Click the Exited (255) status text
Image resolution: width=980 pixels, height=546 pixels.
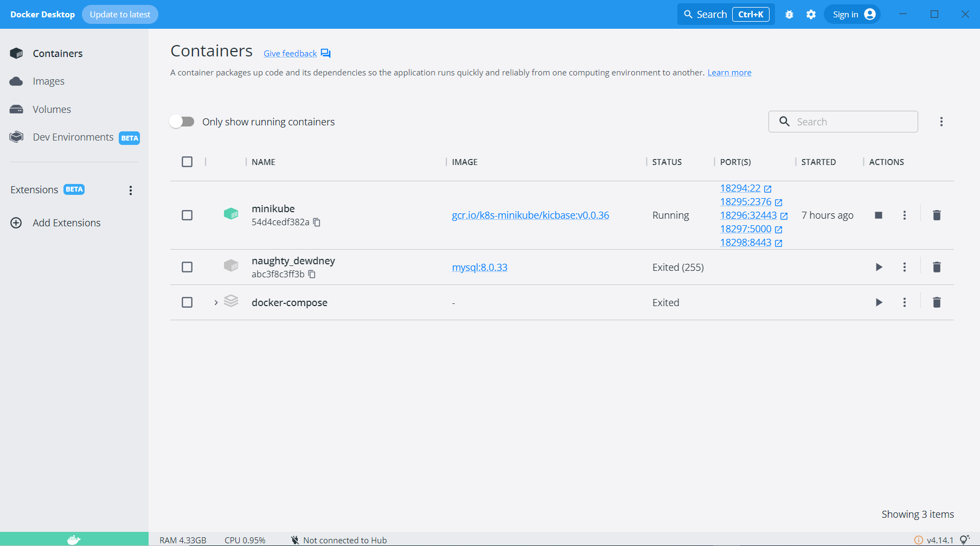[x=678, y=268]
